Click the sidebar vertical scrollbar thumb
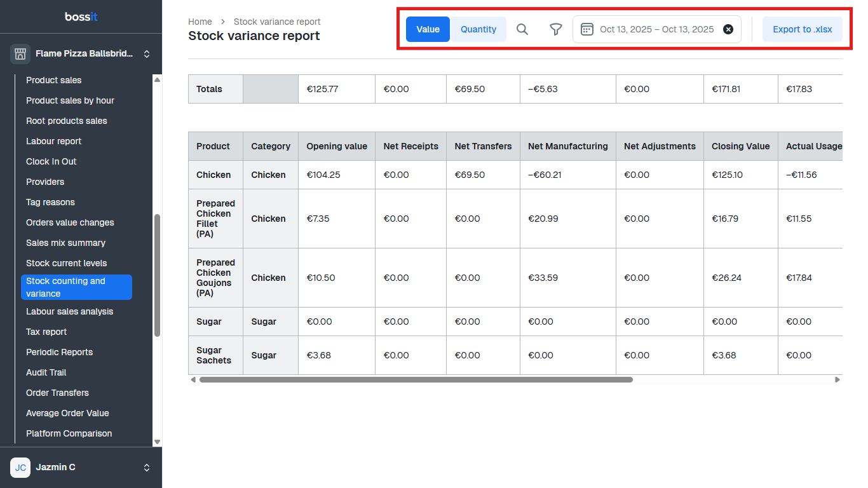The width and height of the screenshot is (868, 488). pyautogui.click(x=157, y=274)
